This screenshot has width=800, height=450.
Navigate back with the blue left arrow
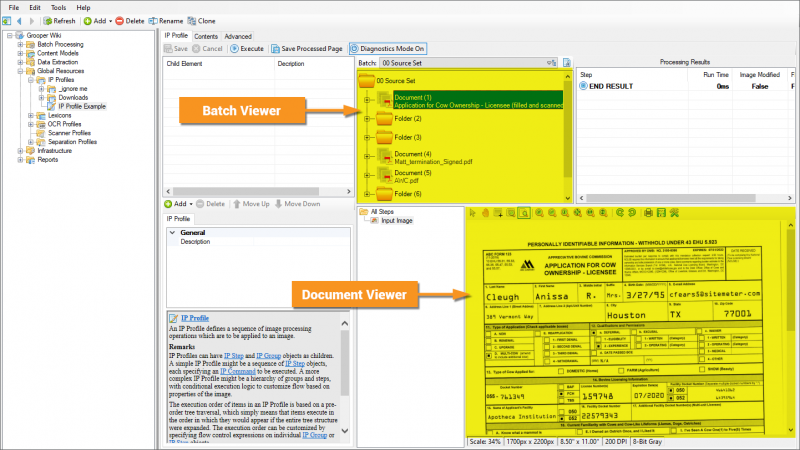pos(19,21)
